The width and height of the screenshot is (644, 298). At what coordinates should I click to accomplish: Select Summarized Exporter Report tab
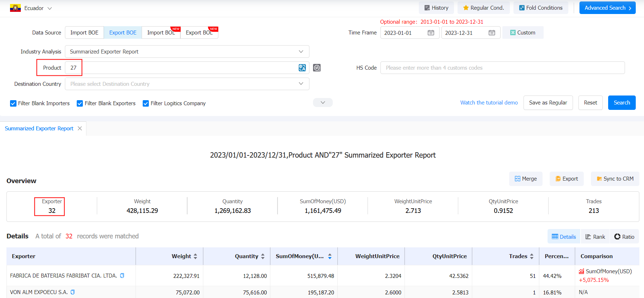click(39, 129)
